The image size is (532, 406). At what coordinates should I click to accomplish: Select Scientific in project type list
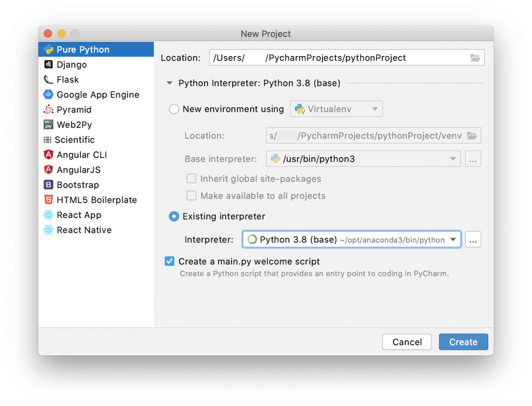[x=74, y=140]
